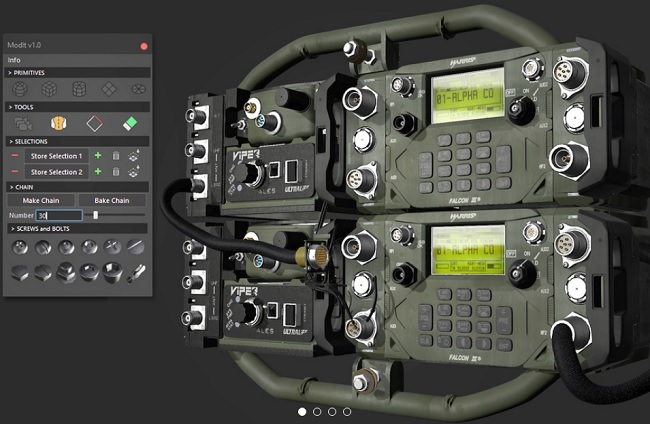Insert the flanged round-head bolt
This screenshot has width=650, height=424.
89,273
